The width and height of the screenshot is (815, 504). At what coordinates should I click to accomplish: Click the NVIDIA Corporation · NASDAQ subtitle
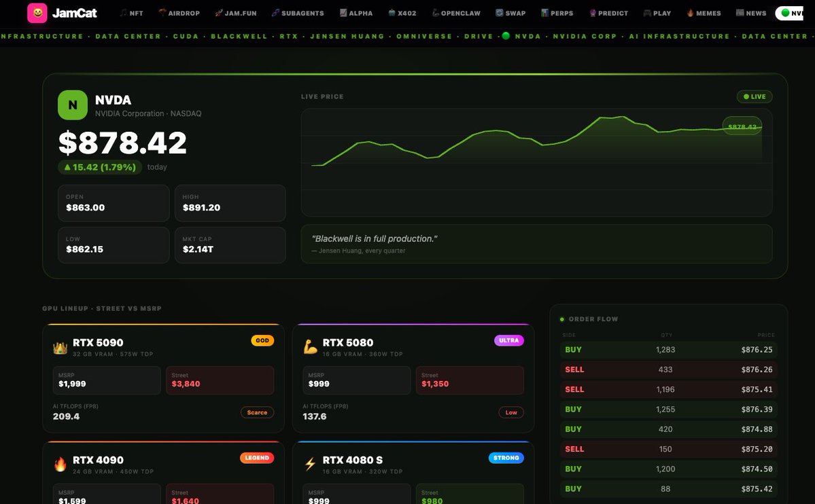(x=148, y=113)
